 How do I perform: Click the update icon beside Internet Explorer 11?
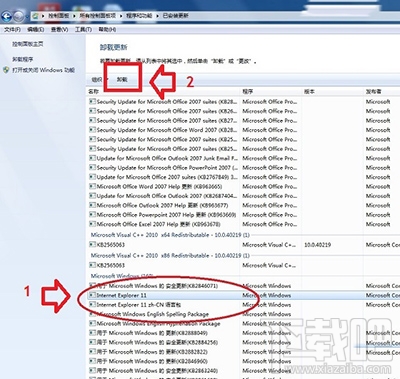click(x=92, y=295)
